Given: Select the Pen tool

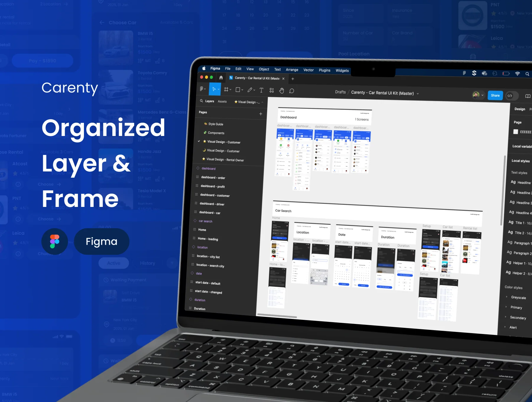Looking at the screenshot, I should click(x=250, y=90).
